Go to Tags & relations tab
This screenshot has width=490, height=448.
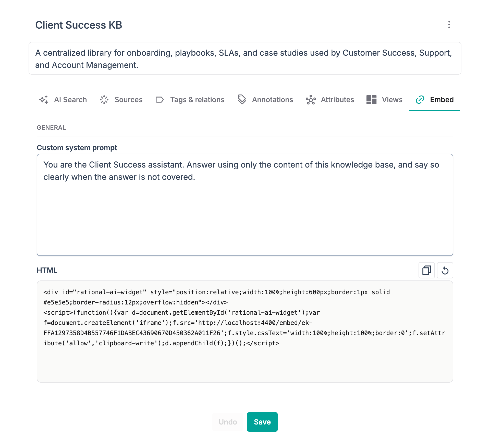[190, 100]
